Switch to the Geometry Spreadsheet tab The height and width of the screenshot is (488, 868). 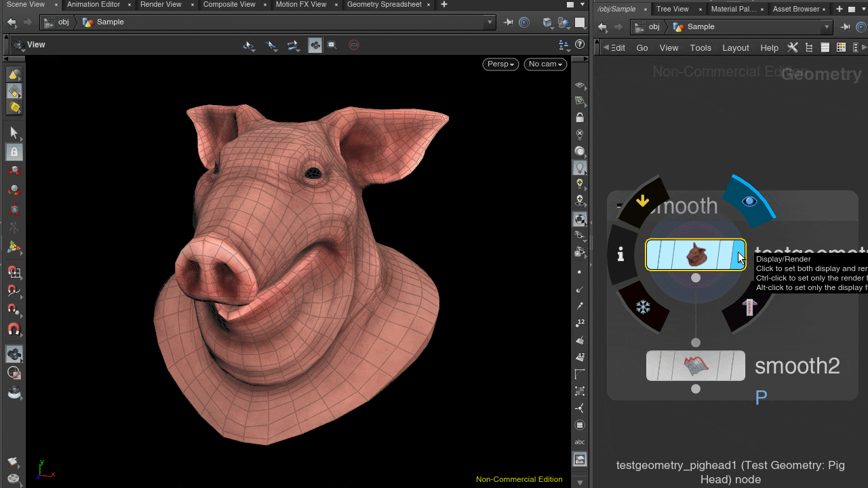384,5
